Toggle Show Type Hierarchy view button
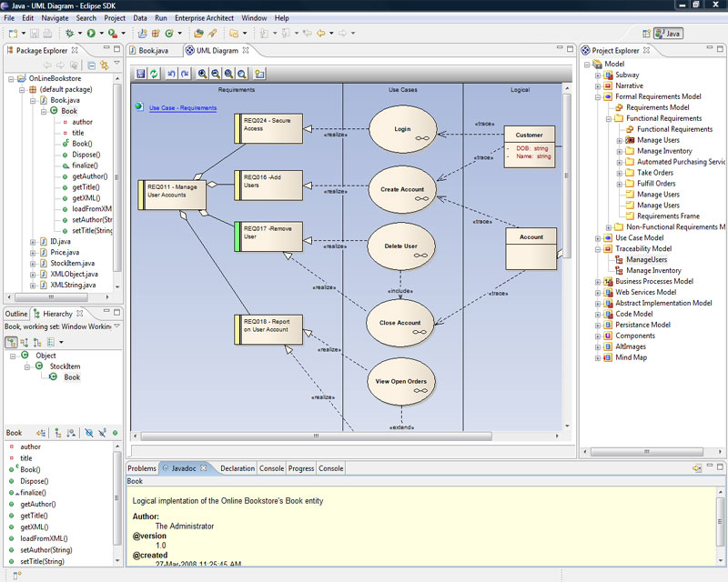 [x=11, y=342]
